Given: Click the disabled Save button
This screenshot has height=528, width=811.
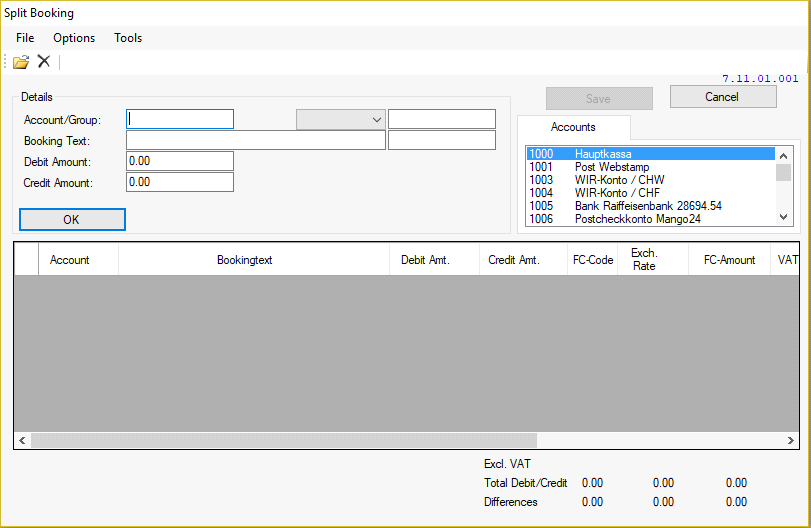Looking at the screenshot, I should 599,98.
